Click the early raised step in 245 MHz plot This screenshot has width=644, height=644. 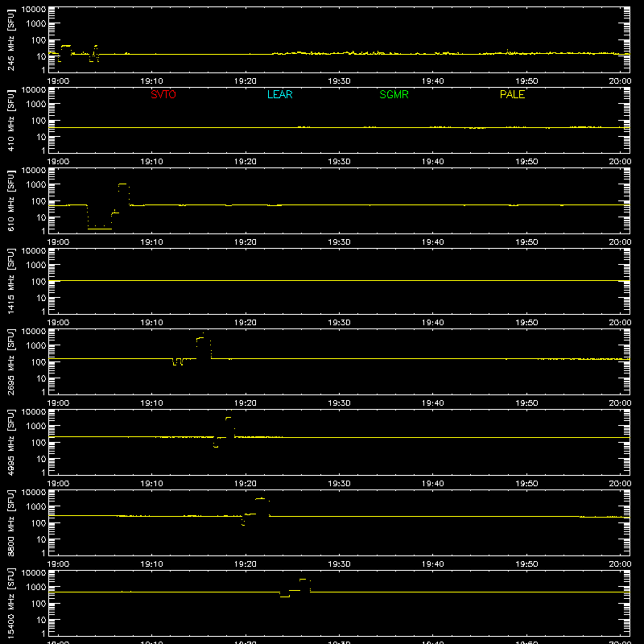(x=66, y=46)
